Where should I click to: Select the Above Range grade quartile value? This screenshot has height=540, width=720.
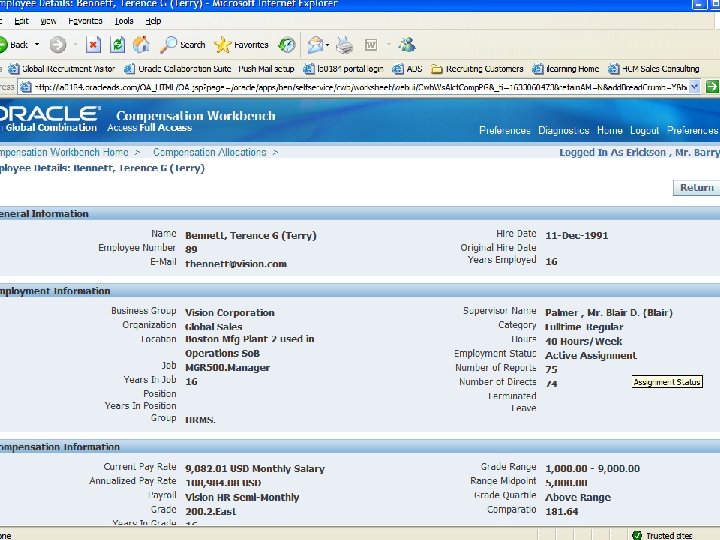click(578, 497)
